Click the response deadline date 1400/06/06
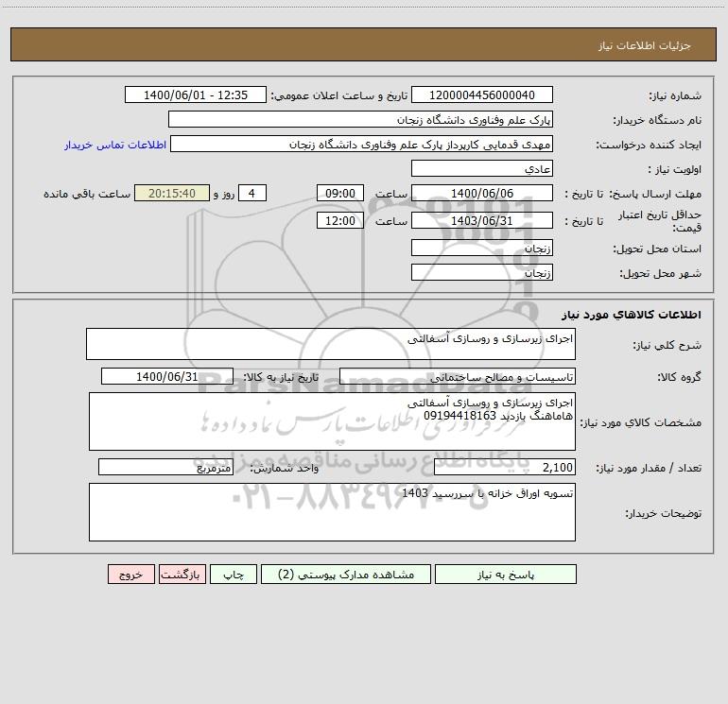Image resolution: width=728 pixels, height=704 pixels. 482,193
